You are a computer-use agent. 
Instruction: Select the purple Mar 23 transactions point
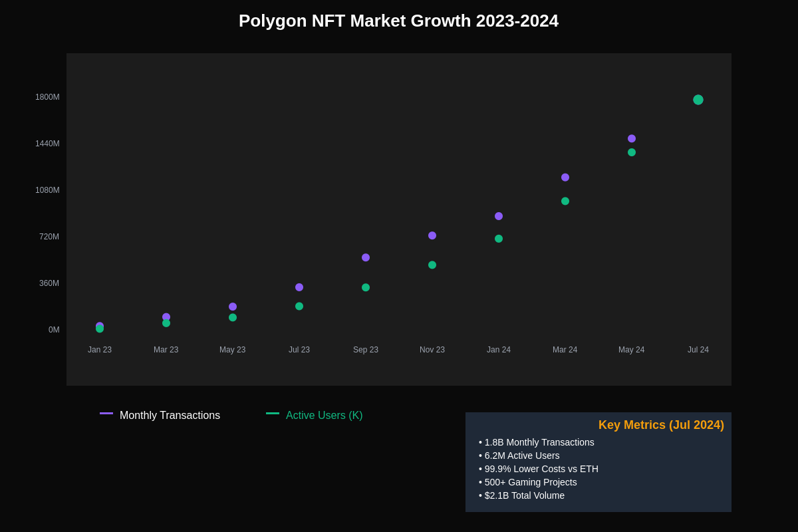pyautogui.click(x=166, y=317)
